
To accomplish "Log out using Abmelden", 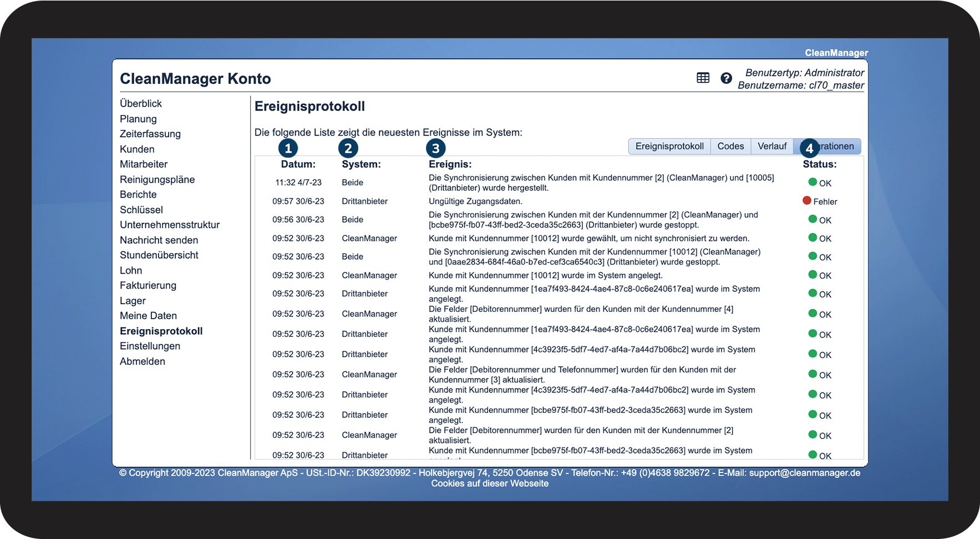I will coord(143,361).
